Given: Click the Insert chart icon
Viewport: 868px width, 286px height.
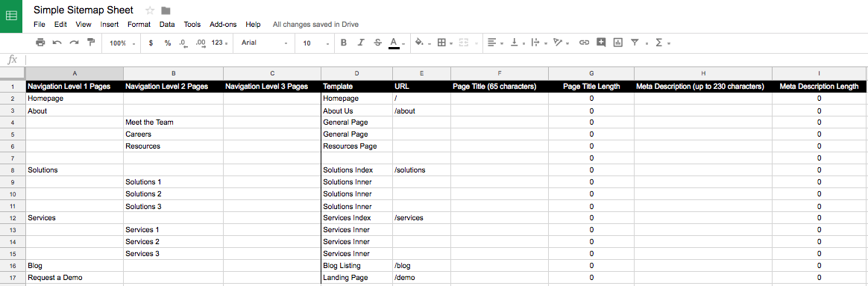Looking at the screenshot, I should [618, 43].
